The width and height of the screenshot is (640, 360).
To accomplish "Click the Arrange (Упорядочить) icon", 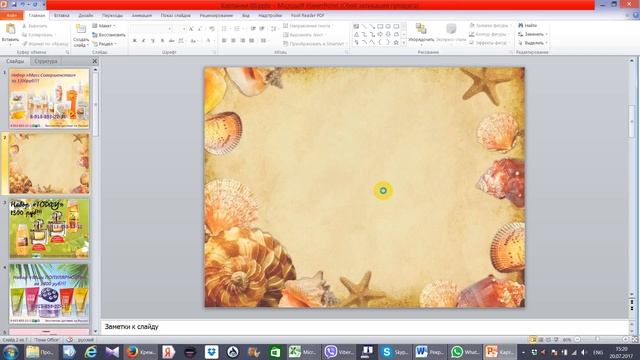I will [421, 29].
